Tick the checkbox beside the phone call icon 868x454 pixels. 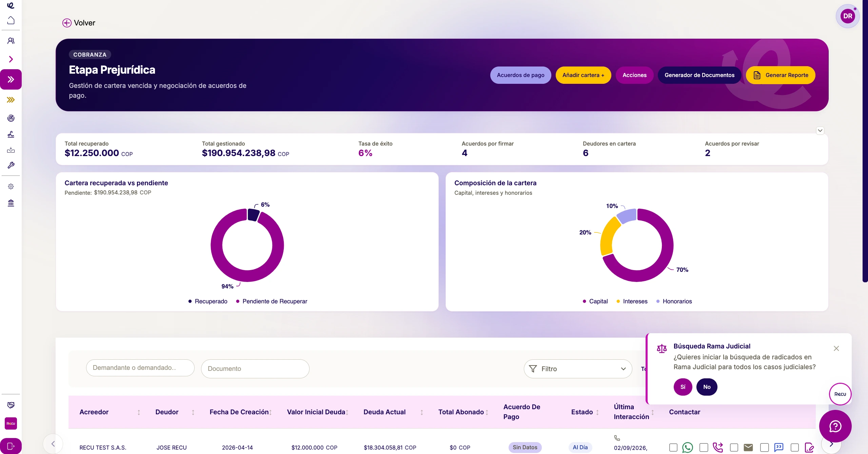(704, 448)
